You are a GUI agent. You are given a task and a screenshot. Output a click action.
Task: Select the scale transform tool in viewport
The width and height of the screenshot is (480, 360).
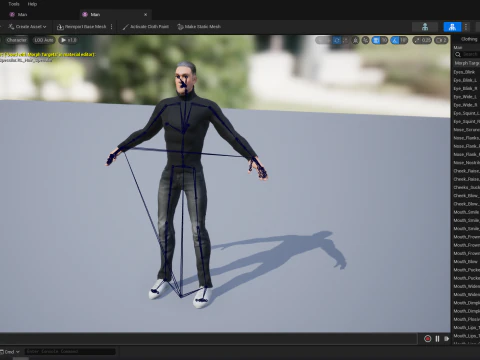(x=345, y=40)
